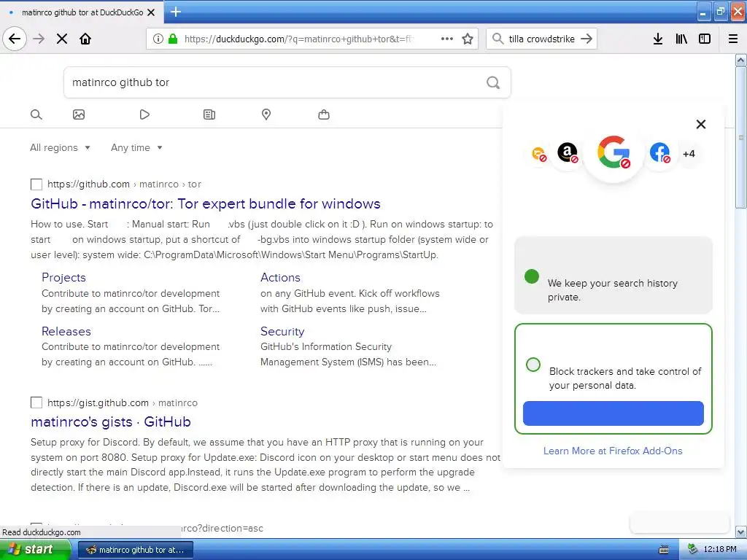Click the blue add-on install button
This screenshot has width=747, height=560.
613,413
